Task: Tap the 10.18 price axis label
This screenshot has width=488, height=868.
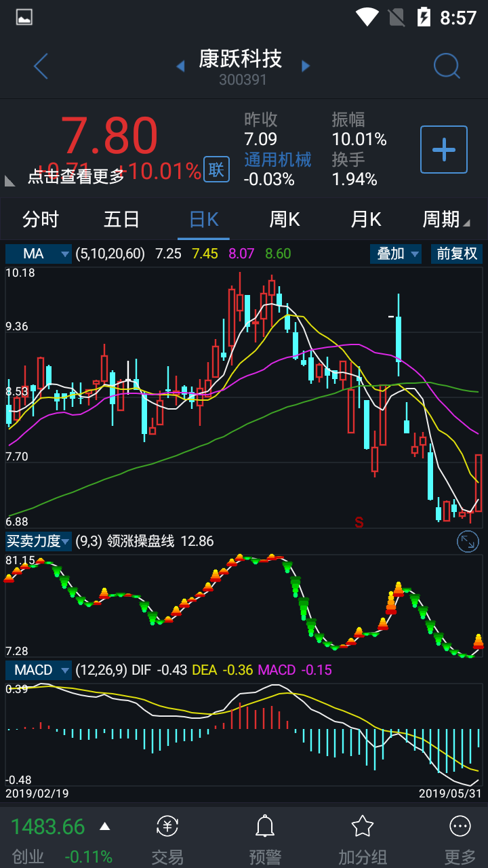Action: tap(20, 273)
